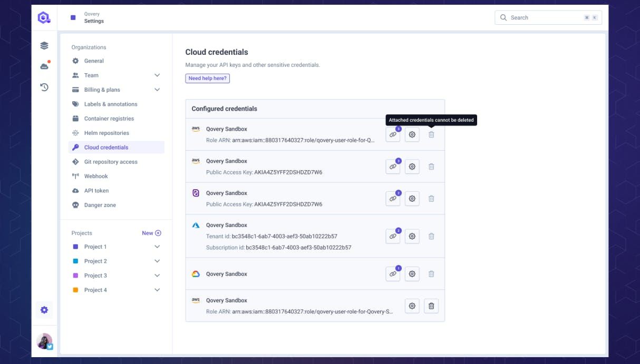Delete the last AWS credential with trash icon

(x=431, y=306)
